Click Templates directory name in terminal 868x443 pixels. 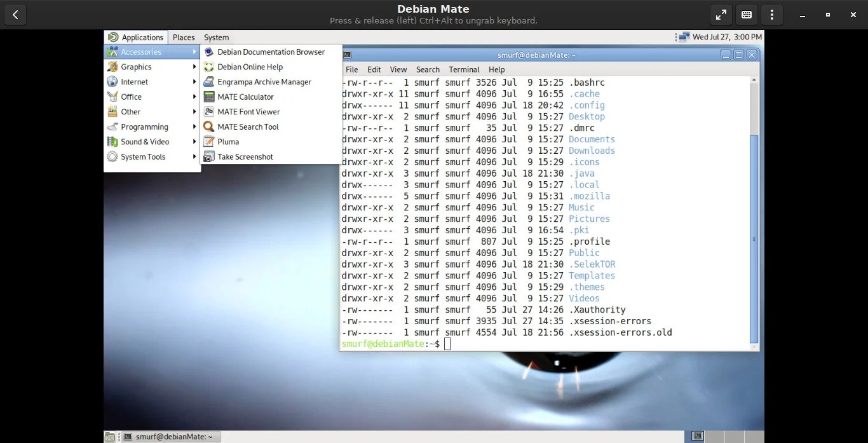click(x=592, y=276)
